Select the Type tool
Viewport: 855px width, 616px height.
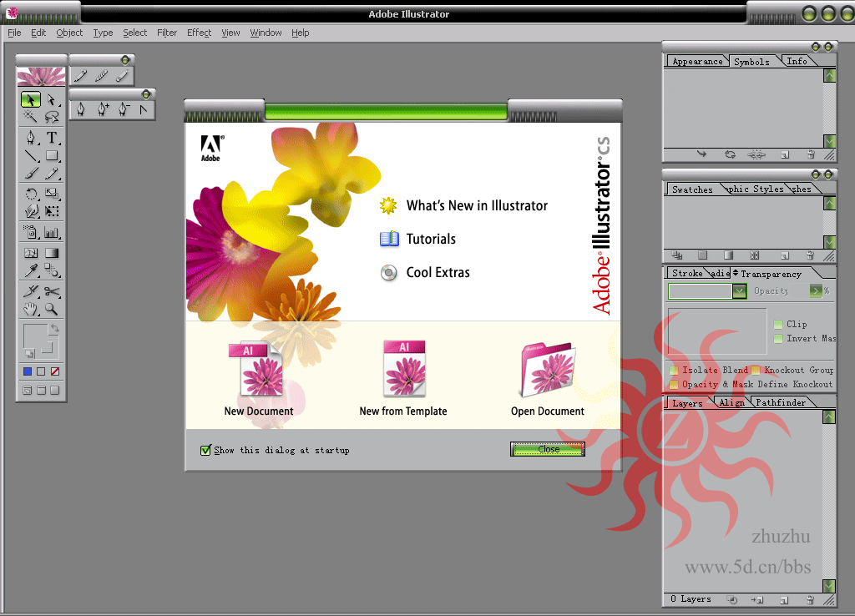[51, 138]
